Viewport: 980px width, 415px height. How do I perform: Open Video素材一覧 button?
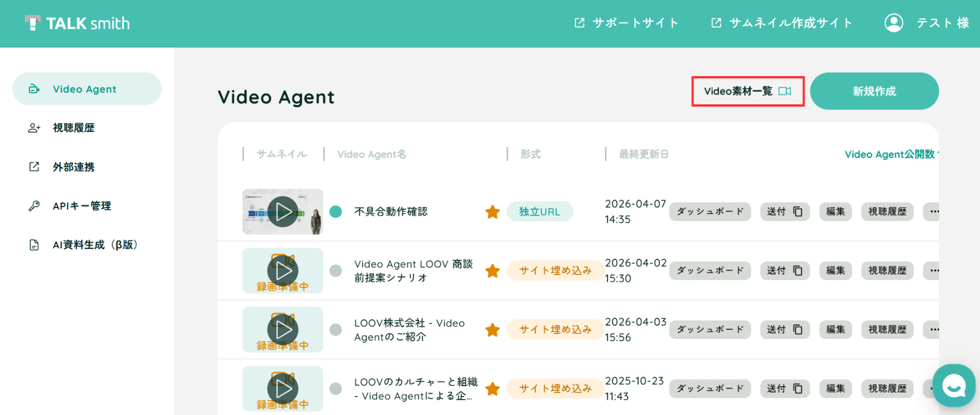[x=748, y=91]
